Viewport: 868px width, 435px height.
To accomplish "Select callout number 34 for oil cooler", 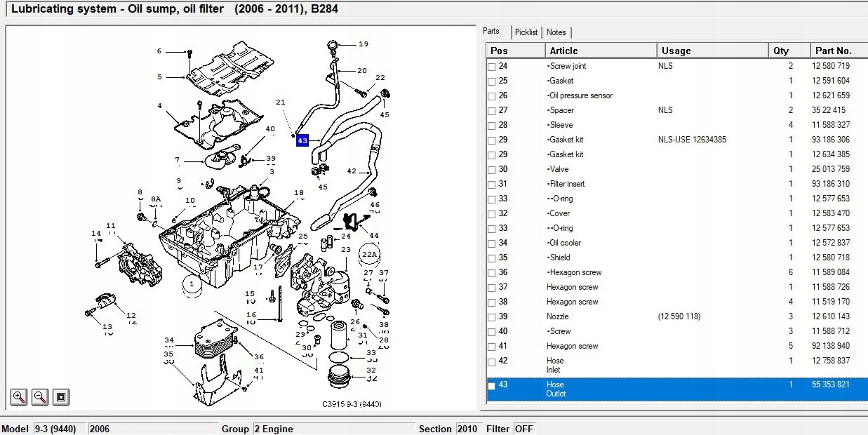I will coord(169,340).
